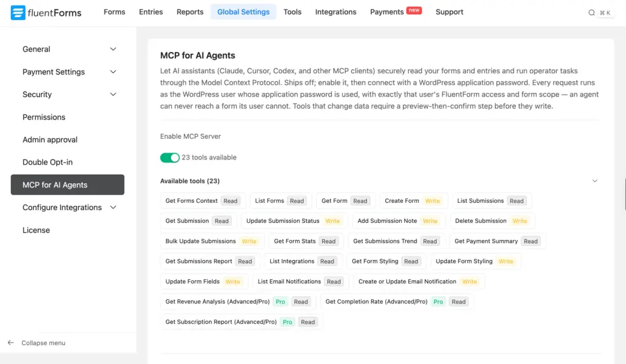Click the Get Completion Rate tool chip
Image resolution: width=626 pixels, height=364 pixels.
pos(397,302)
